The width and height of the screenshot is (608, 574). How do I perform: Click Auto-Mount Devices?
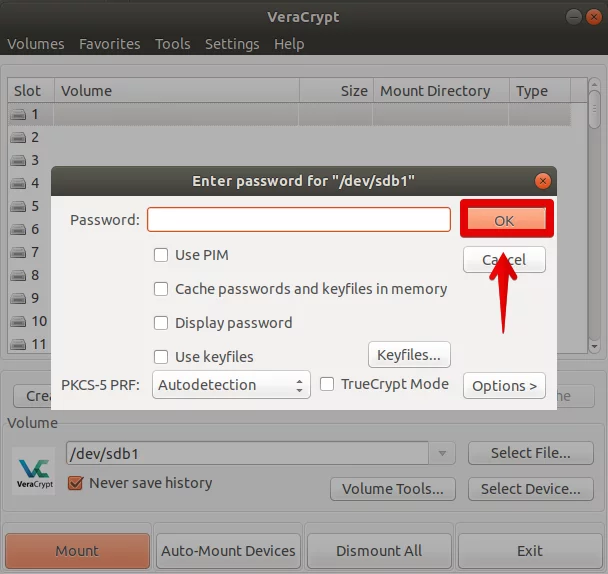228,551
